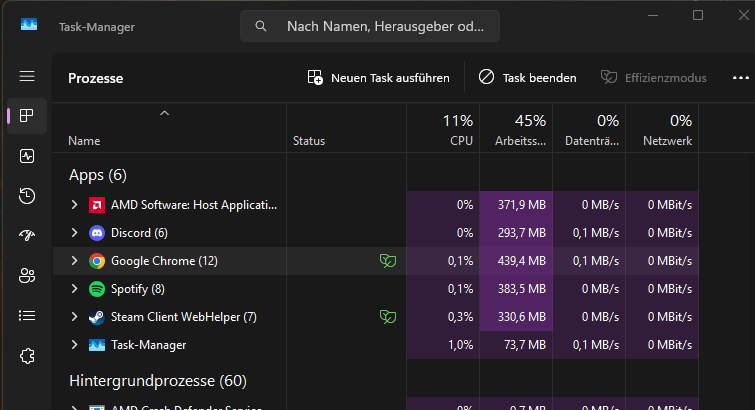This screenshot has height=410, width=755.
Task: Expand the Steam Client WebHelper group
Action: 74,317
